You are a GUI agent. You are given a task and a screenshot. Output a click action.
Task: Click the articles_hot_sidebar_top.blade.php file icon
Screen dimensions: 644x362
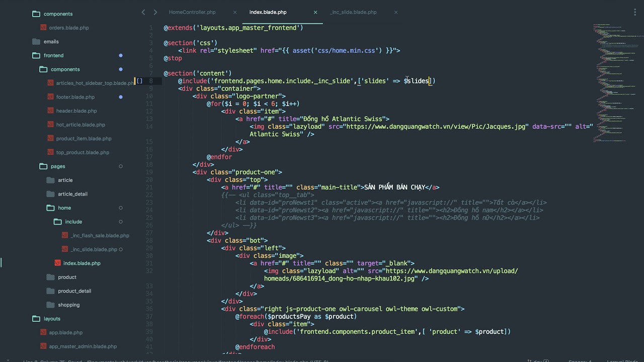[x=51, y=83]
